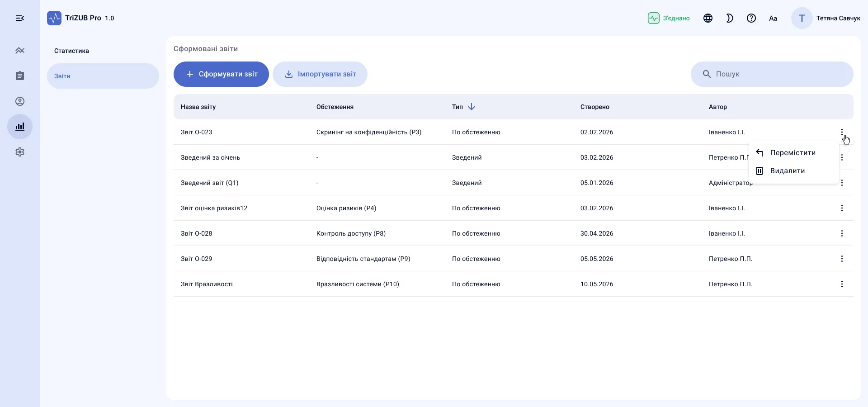Toggle dark mode with the moon icon
Viewport: 868px width, 407px height.
coord(730,18)
